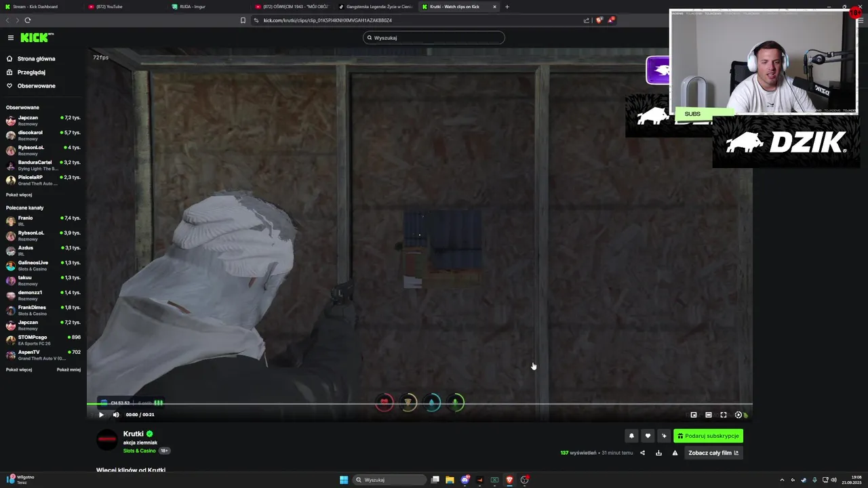Toggle theater mode on the player

(x=709, y=415)
